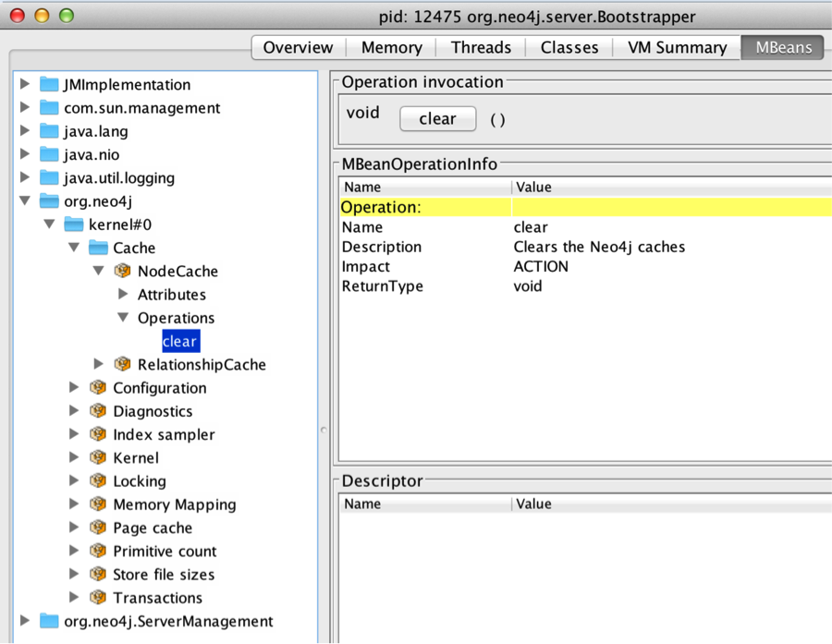Screen dimensions: 832x644
Task: Click the Configuration MBean icon
Action: (x=98, y=388)
